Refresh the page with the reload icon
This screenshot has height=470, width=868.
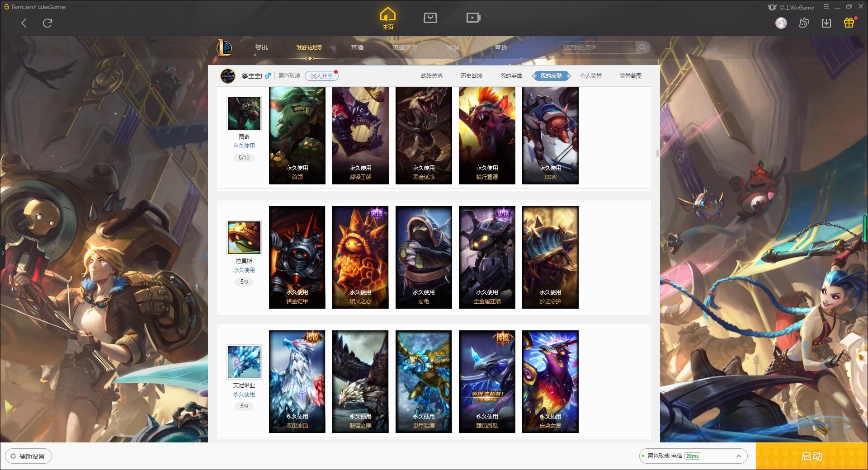pyautogui.click(x=47, y=23)
